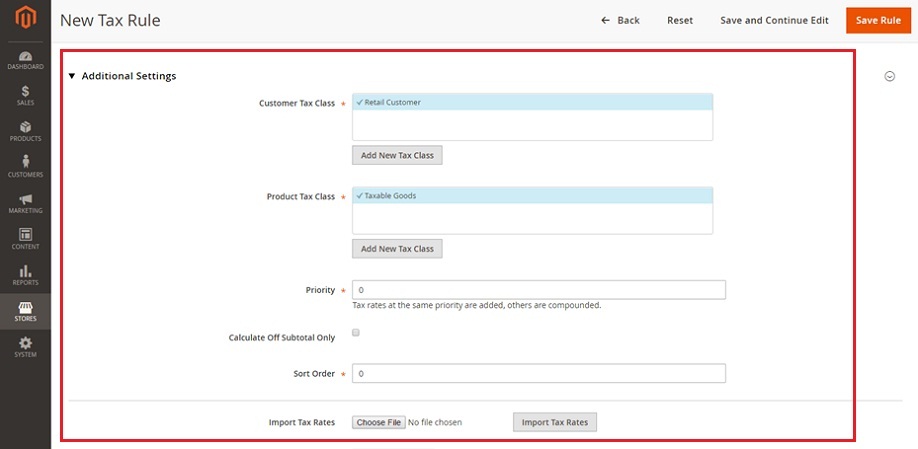Click the Priority input field
The width and height of the screenshot is (918, 449).
pos(539,290)
